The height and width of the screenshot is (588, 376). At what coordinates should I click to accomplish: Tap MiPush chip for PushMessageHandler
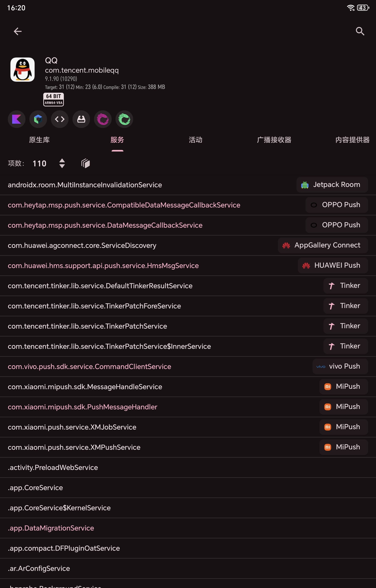[343, 407]
